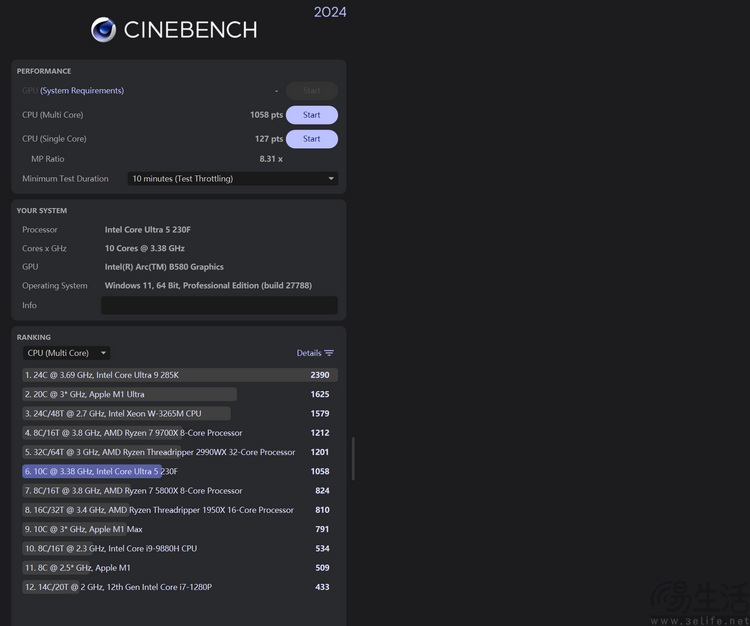Click the Windows 11 operating system value
This screenshot has width=750, height=626.
pos(208,286)
